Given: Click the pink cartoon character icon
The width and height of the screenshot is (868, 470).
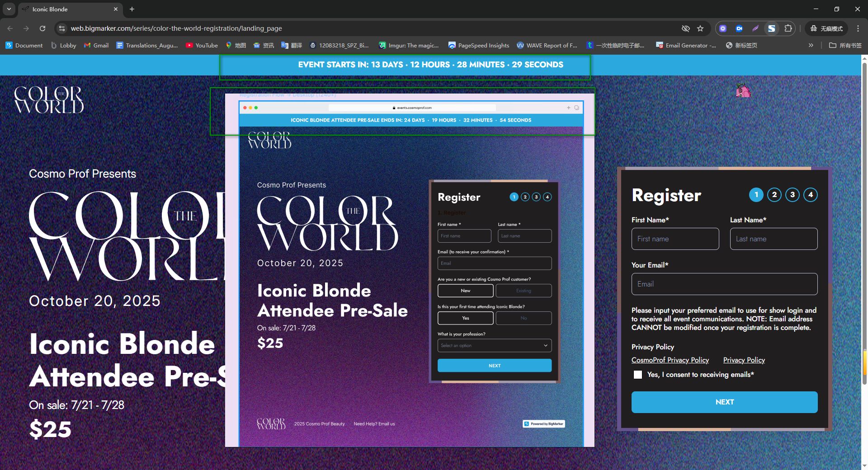Looking at the screenshot, I should pos(743,90).
